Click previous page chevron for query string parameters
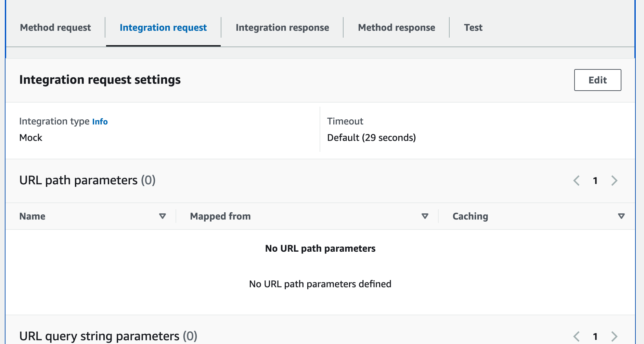 click(577, 336)
